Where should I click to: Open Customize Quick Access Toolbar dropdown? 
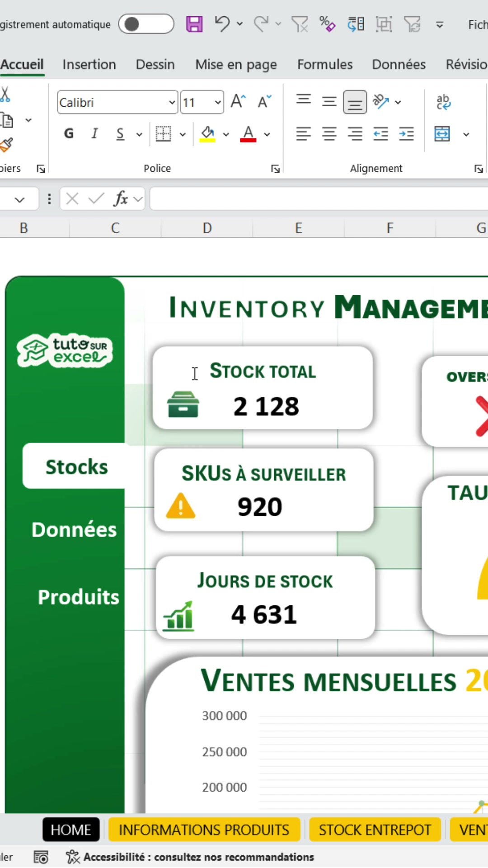(440, 25)
